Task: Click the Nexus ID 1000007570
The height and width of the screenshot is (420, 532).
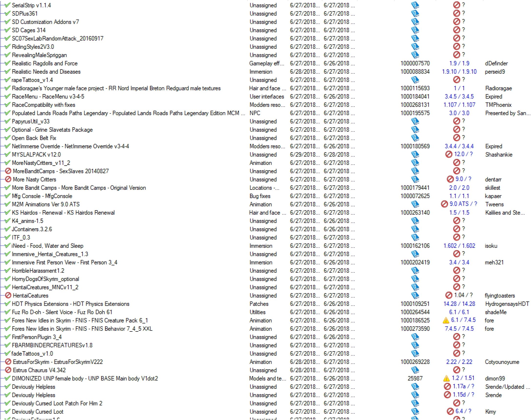Action: tap(415, 63)
